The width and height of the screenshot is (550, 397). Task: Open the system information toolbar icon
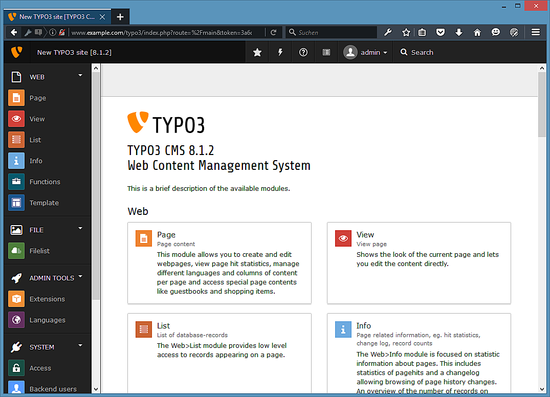(326, 52)
